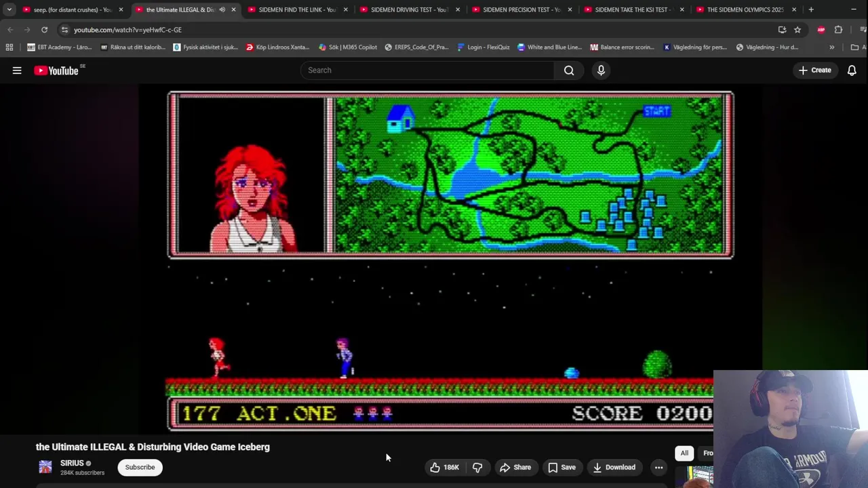Open SIRIUS channel name link
The image size is (868, 488).
72,463
